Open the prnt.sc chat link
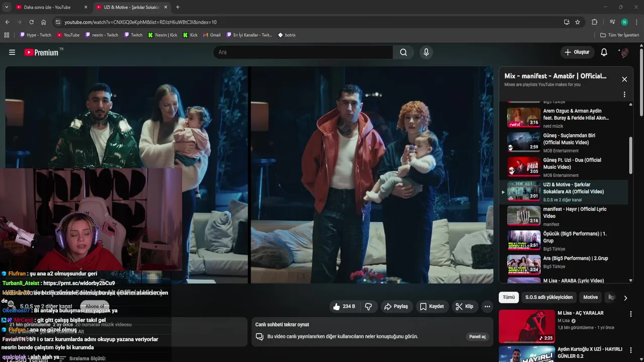Image resolution: width=644 pixels, height=362 pixels. [x=79, y=283]
